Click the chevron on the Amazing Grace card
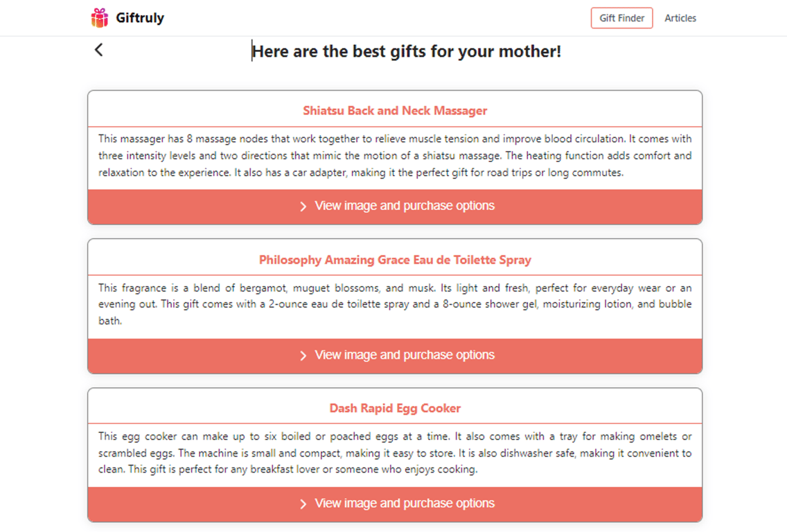This screenshot has width=787, height=532. [x=303, y=355]
